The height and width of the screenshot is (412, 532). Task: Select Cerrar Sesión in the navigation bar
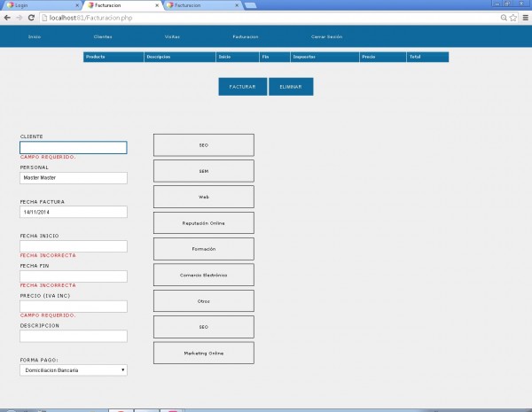(326, 37)
